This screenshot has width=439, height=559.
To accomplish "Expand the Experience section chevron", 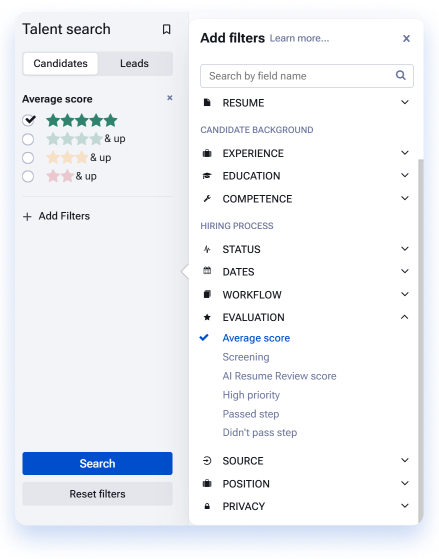I will click(x=405, y=153).
